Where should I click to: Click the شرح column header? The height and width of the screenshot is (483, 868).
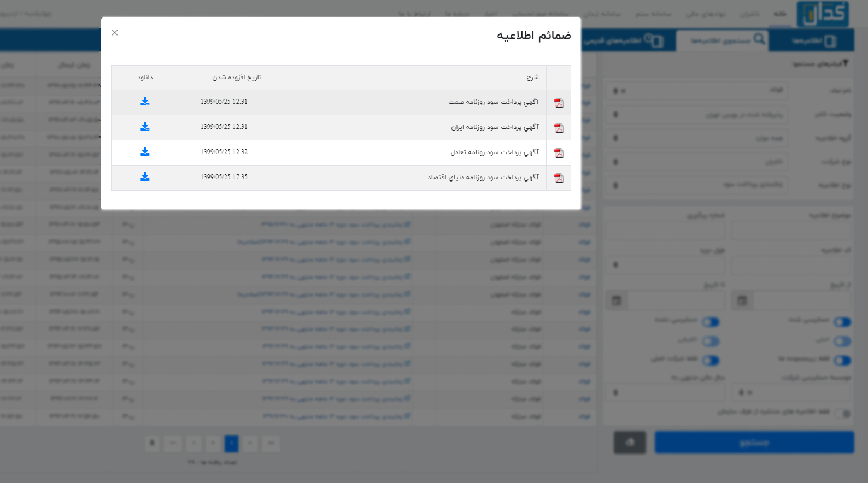click(532, 78)
